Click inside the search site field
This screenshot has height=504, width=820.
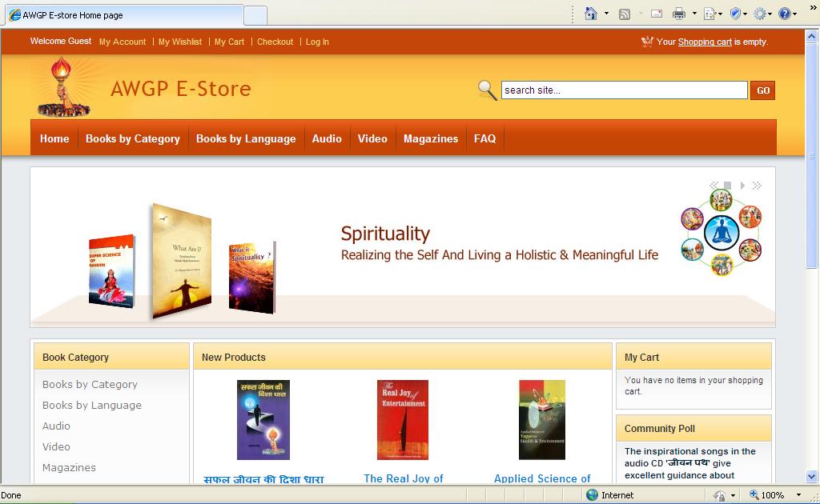tap(625, 90)
